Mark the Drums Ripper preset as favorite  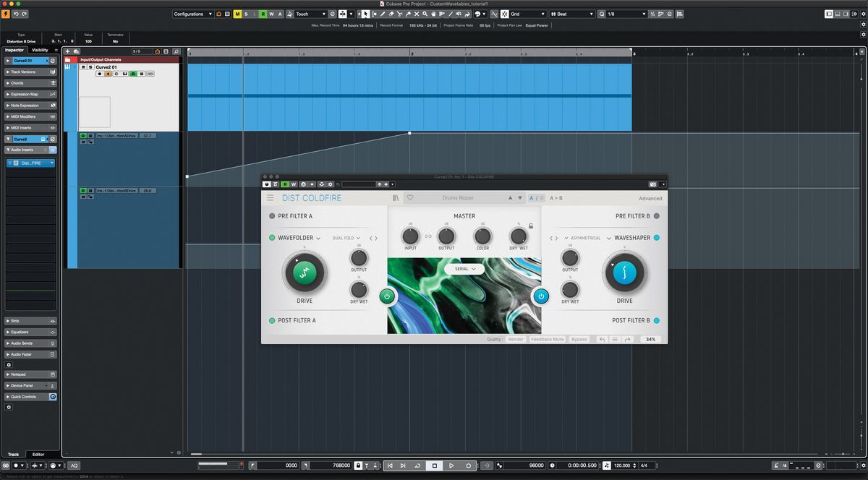click(x=410, y=197)
